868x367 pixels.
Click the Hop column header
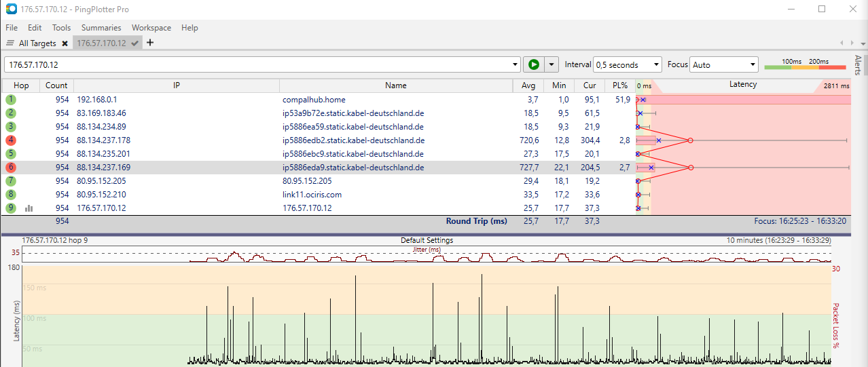[21, 85]
